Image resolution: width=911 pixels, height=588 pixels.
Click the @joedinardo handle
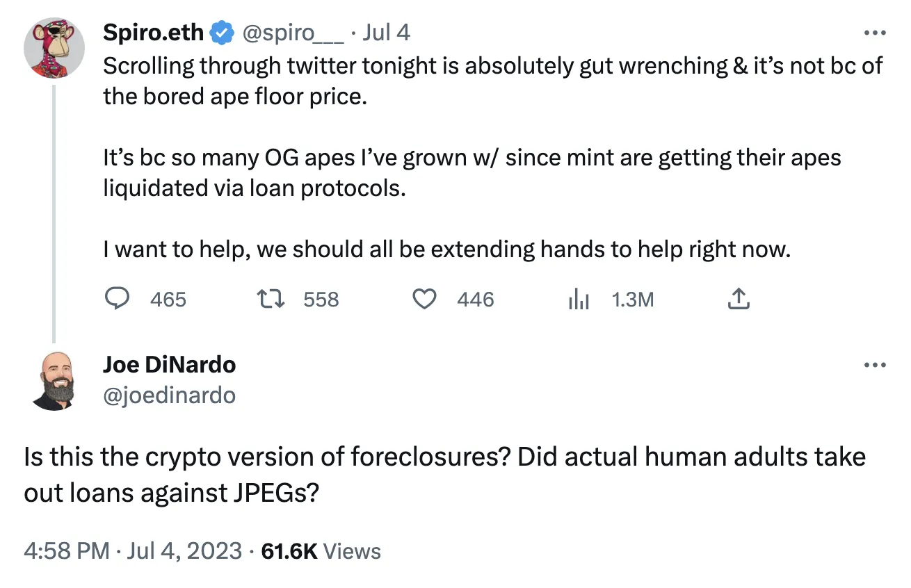click(x=169, y=395)
